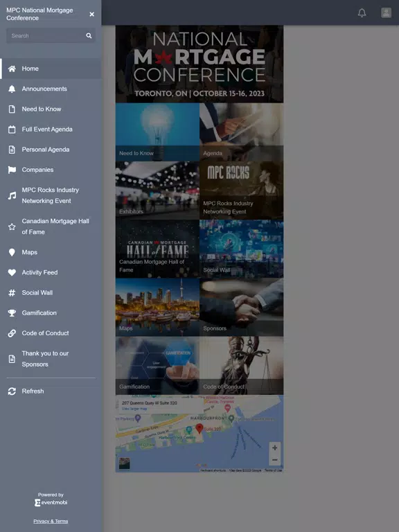The width and height of the screenshot is (399, 532).
Task: Open Personal Agenda menu label
Action: coord(46,150)
